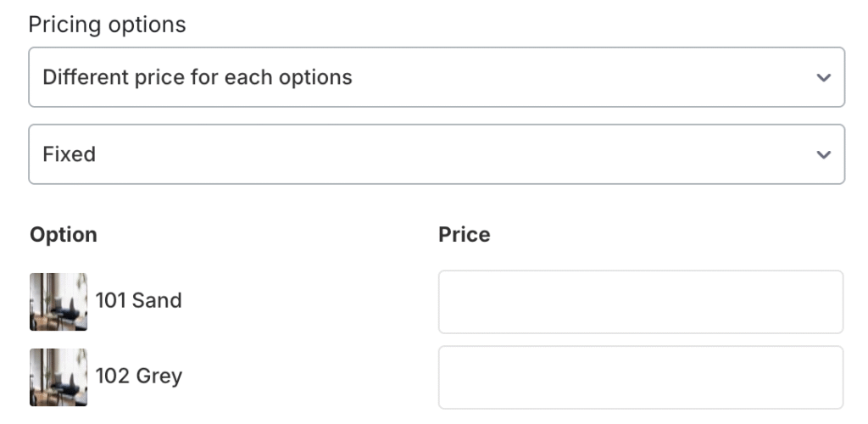
Task: Click the chevron arrow beside Fixed
Action: 824,154
